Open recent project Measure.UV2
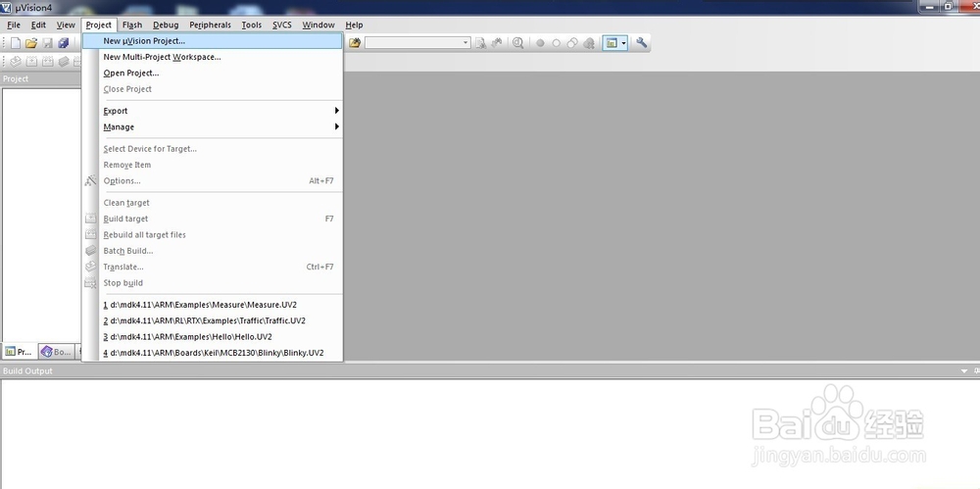 coord(213,305)
